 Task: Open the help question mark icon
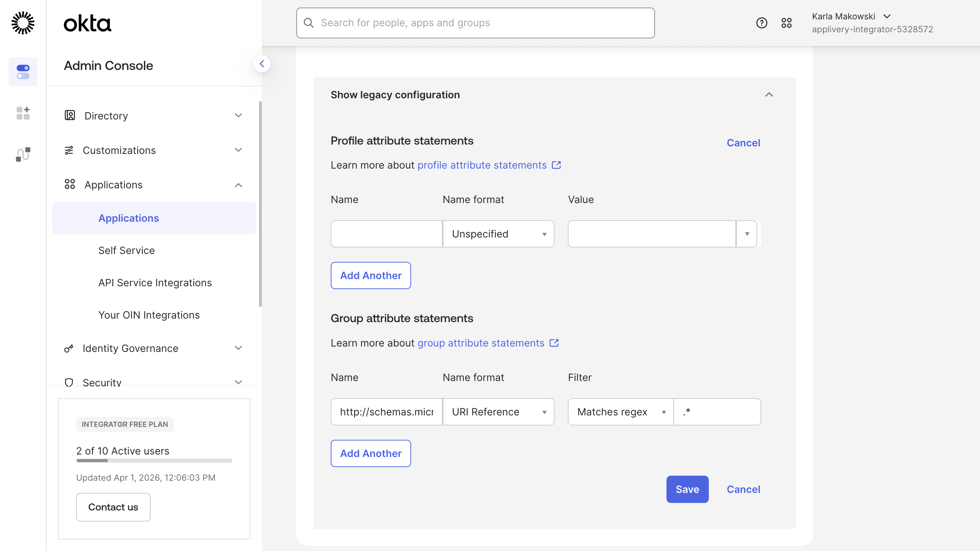(x=761, y=23)
